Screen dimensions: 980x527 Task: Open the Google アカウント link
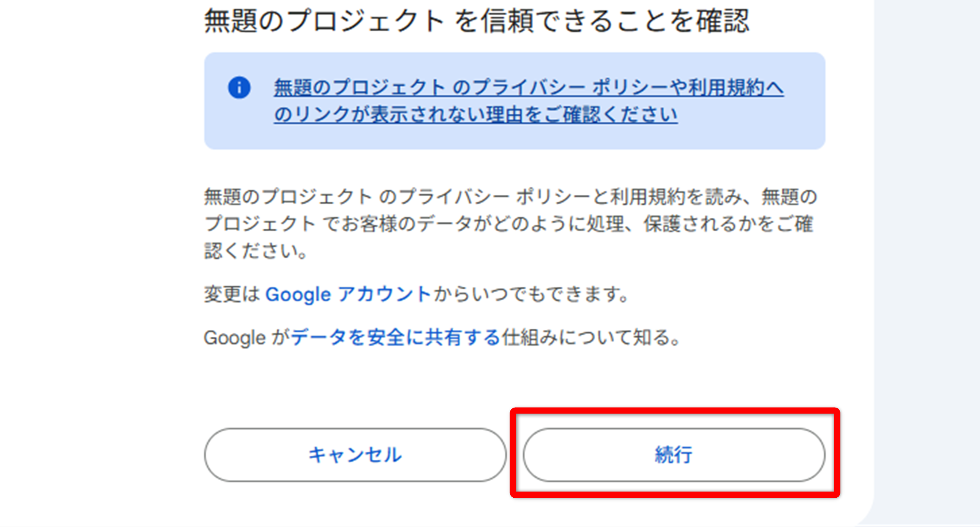[x=348, y=295]
